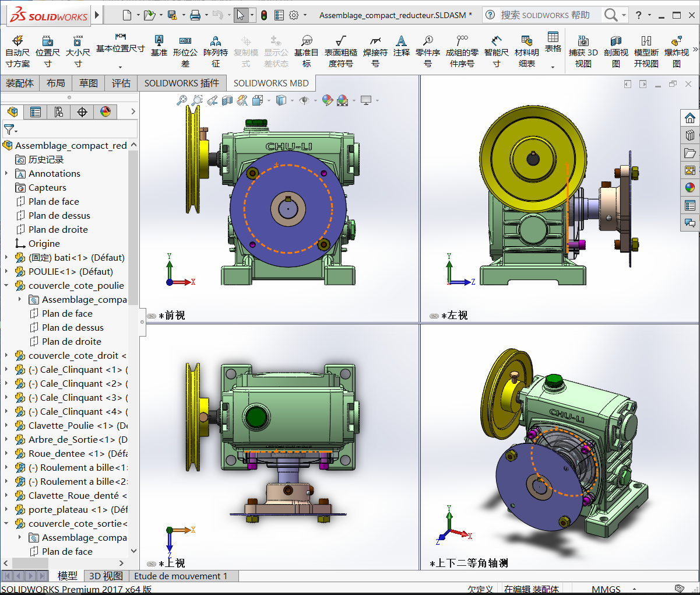Open the PropertyManager tab icon

36,111
